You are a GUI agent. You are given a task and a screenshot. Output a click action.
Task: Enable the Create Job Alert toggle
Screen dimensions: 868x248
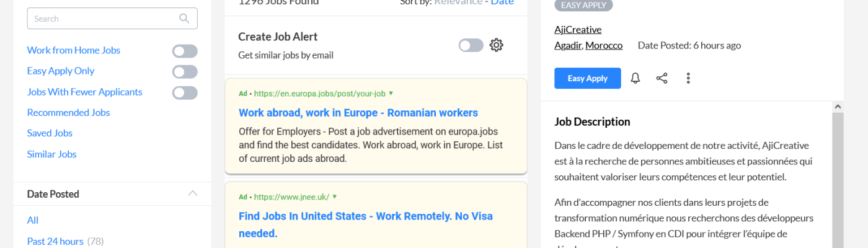[x=471, y=45]
